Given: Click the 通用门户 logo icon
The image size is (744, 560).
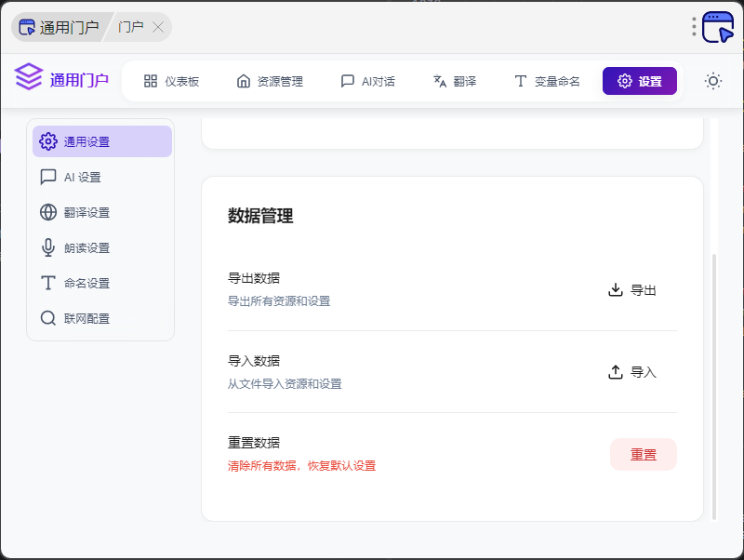Looking at the screenshot, I should 30,78.
